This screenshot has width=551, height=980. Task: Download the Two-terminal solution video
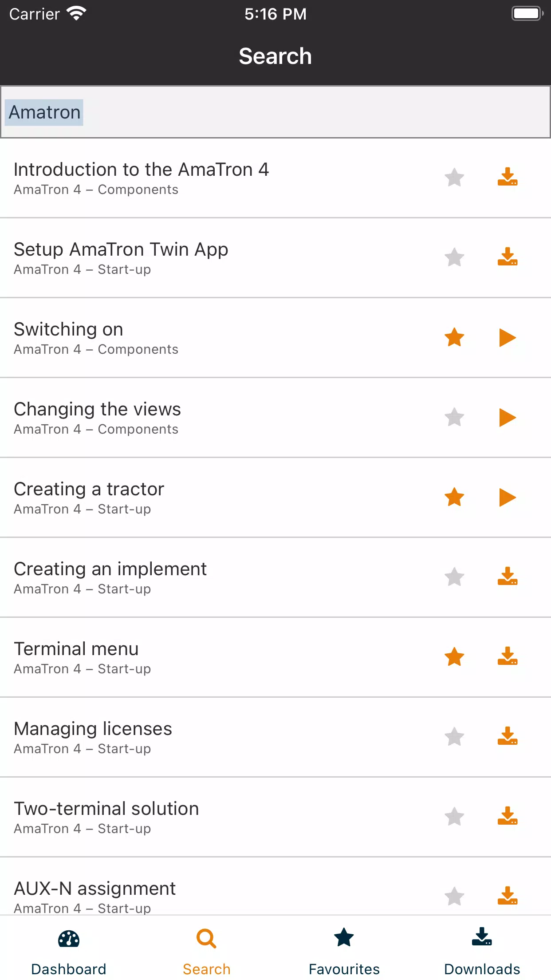click(x=508, y=816)
